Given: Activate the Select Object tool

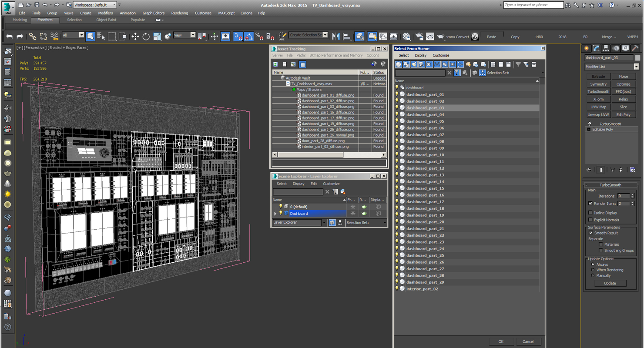Looking at the screenshot, I should pyautogui.click(x=91, y=37).
